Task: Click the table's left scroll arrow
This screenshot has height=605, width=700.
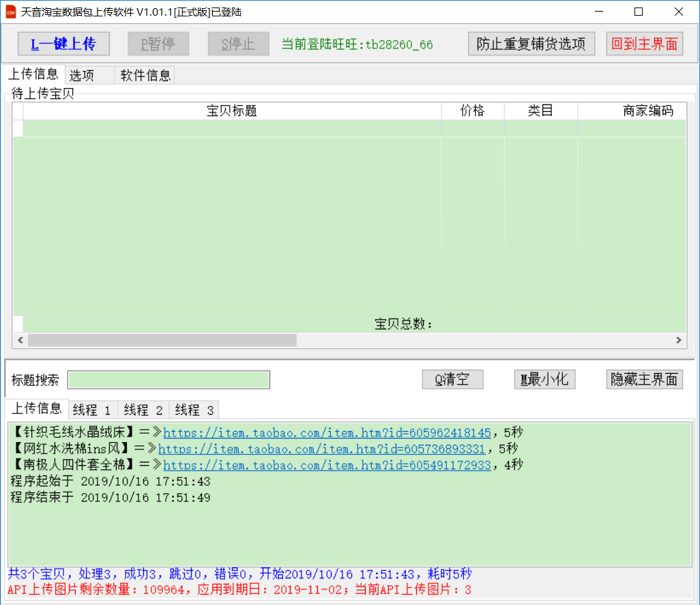Action: coord(20,340)
